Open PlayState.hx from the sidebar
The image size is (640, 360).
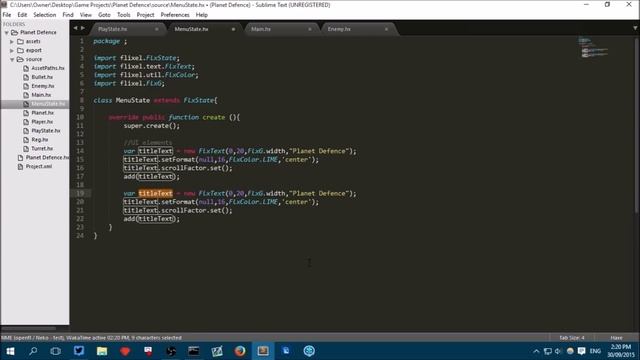[x=46, y=131]
